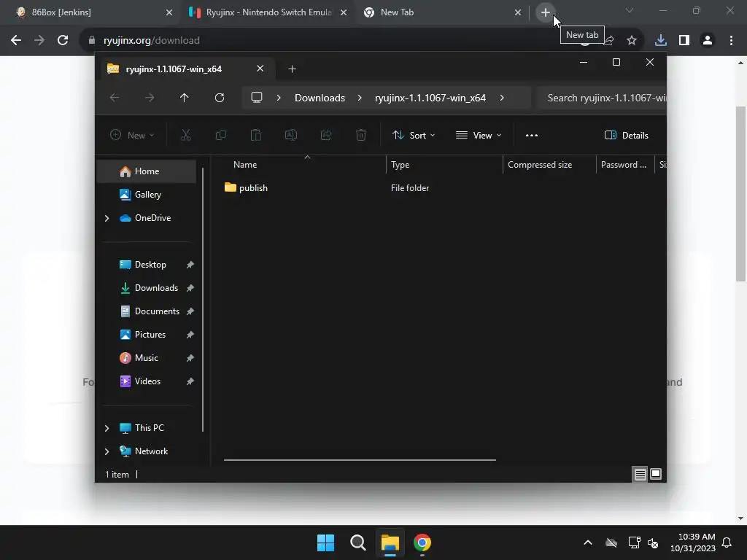
Task: Open the New dropdown
Action: point(132,135)
